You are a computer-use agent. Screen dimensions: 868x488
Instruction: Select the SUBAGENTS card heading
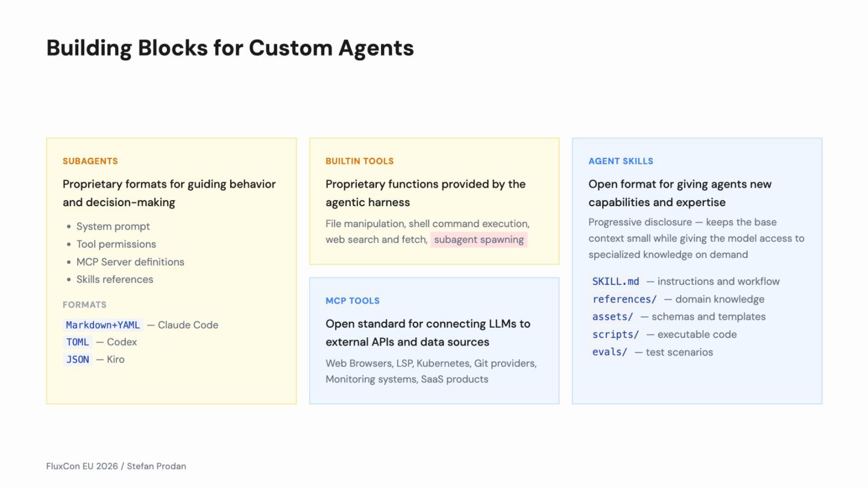(90, 161)
